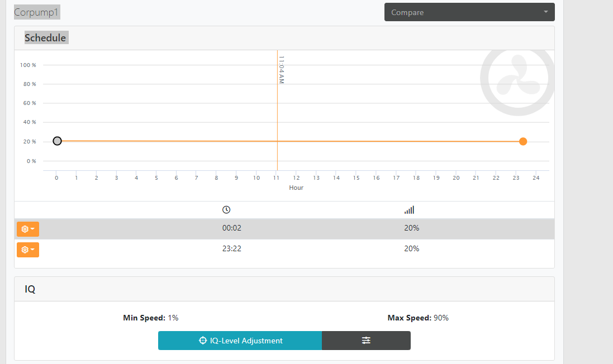613x364 pixels.
Task: Open gear menu for 23:22 schedule entry
Action: point(28,250)
